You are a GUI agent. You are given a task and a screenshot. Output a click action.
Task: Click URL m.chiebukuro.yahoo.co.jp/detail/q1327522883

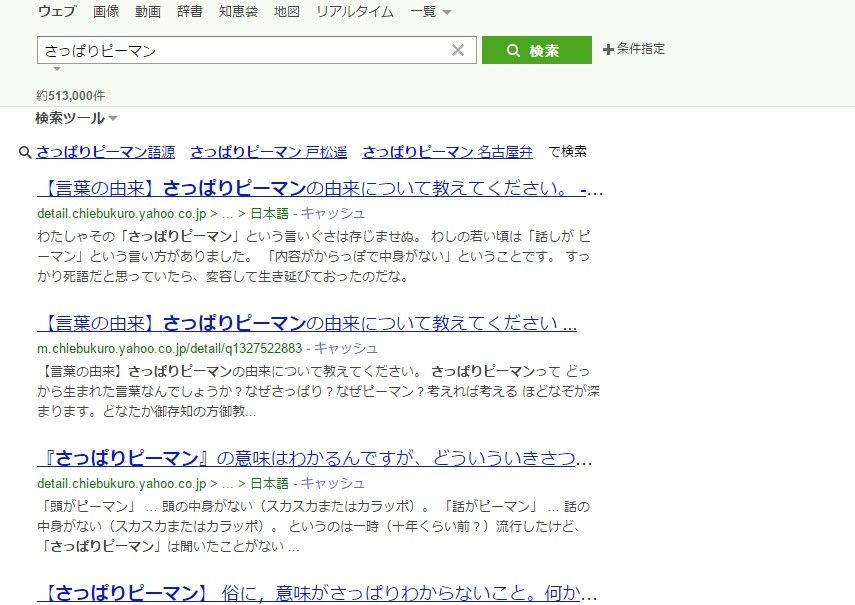(x=170, y=348)
